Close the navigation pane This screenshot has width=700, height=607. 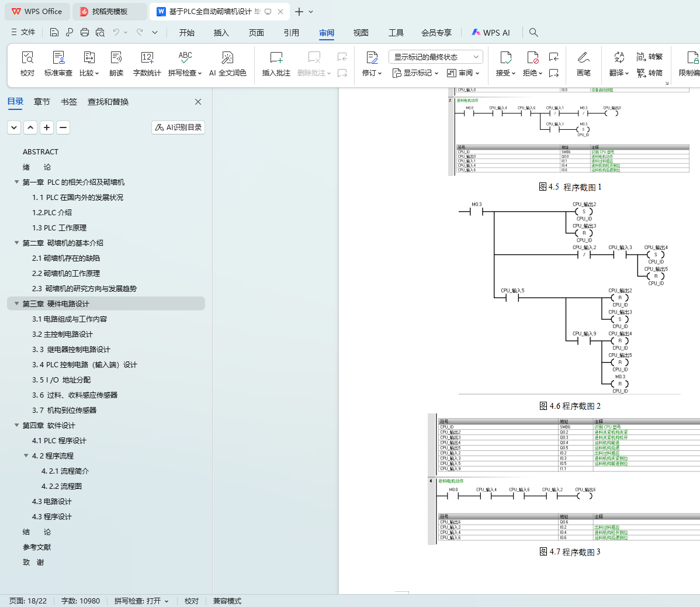198,102
